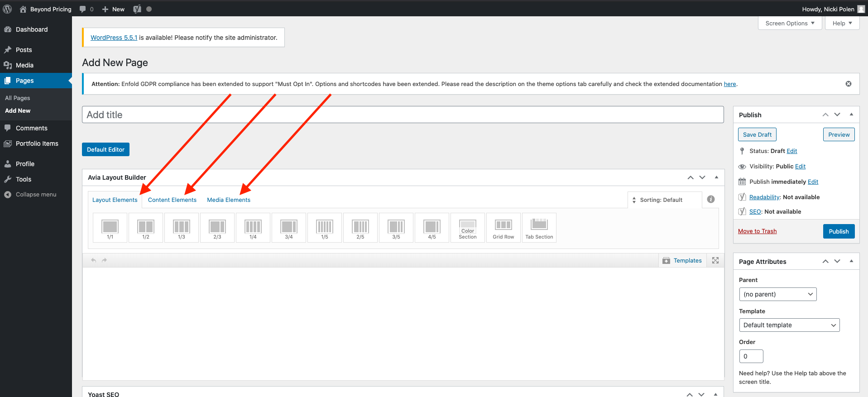This screenshot has height=397, width=868.
Task: Insert a Color Section element
Action: point(468,228)
